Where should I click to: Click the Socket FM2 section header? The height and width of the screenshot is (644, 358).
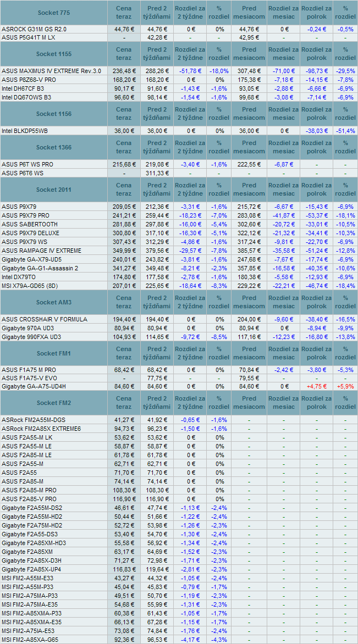coord(54,403)
